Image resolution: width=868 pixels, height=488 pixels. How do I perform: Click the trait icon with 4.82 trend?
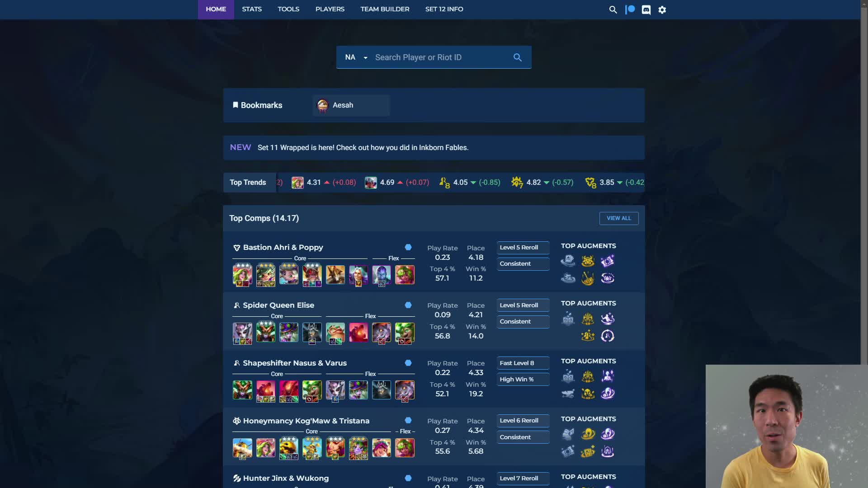[517, 183]
